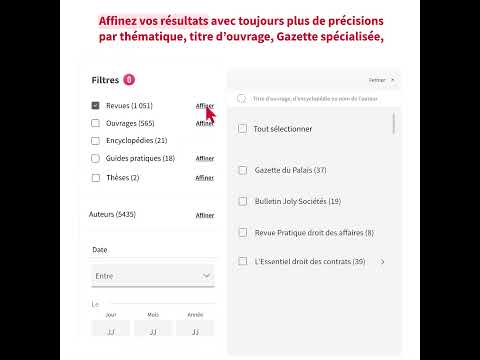Viewport: 480px width, 360px height.
Task: Click Affiner link next to Auteurs
Action: click(x=205, y=215)
